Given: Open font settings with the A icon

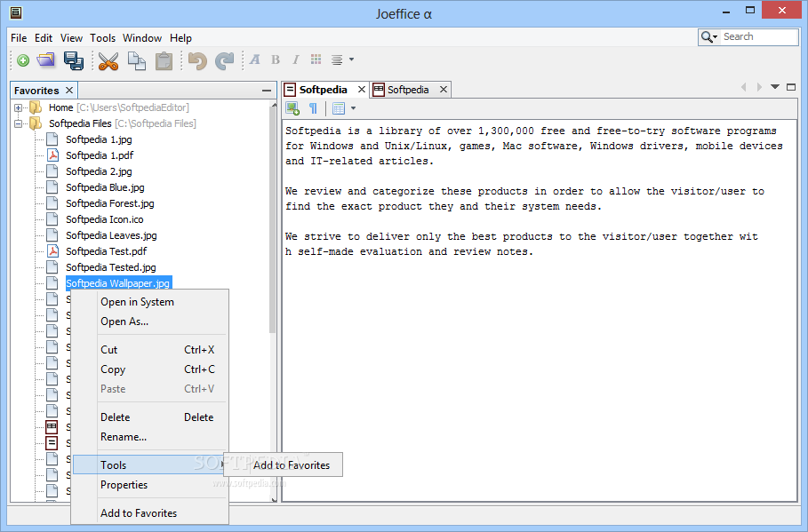Looking at the screenshot, I should 254,60.
